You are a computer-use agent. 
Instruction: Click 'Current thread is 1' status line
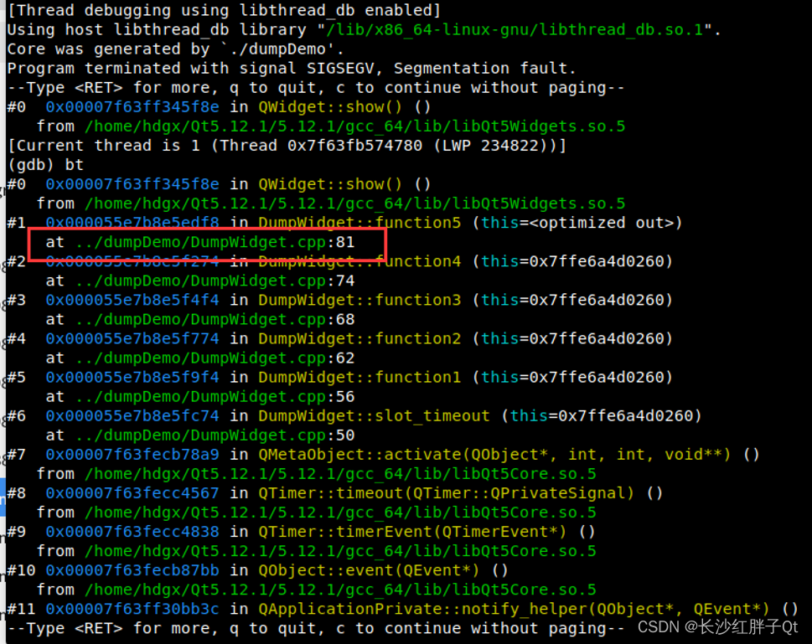(x=287, y=146)
